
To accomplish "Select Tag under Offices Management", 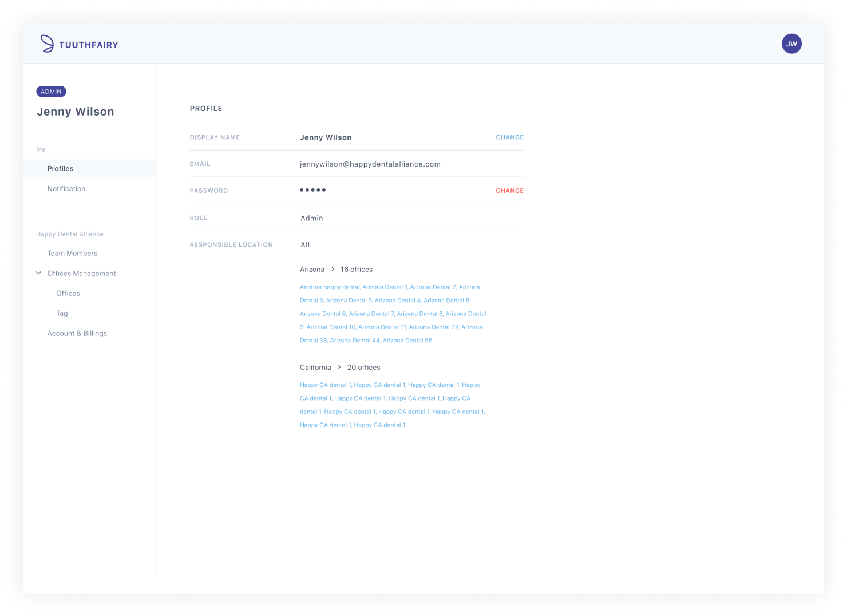I will coord(62,313).
